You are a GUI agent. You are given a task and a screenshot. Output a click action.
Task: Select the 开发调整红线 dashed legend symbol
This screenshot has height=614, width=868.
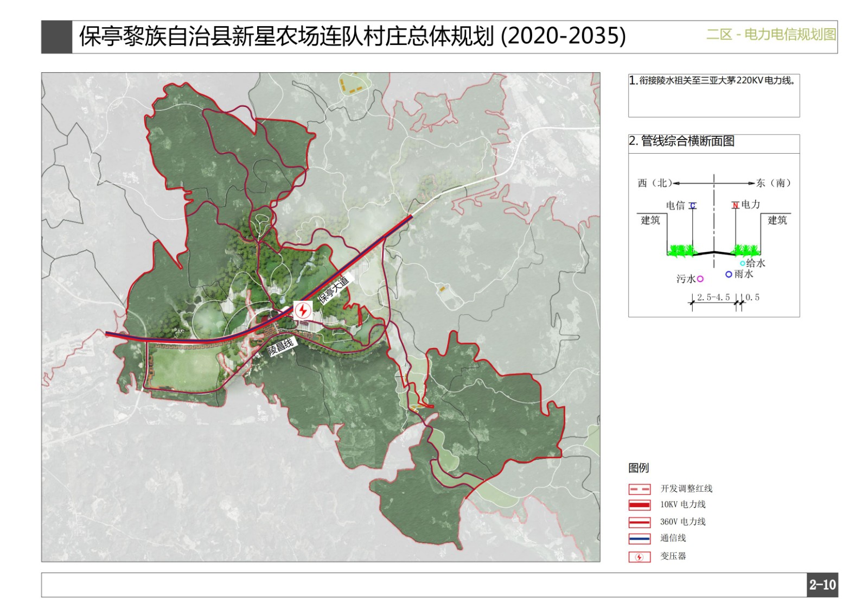[639, 489]
